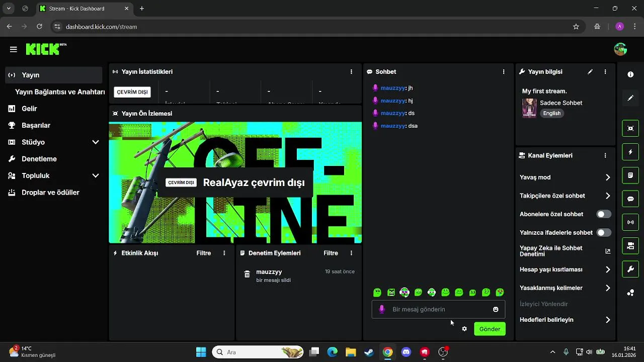644x362 pixels.
Task: Click the Bir mesaj gönderin field
Action: [438, 309]
